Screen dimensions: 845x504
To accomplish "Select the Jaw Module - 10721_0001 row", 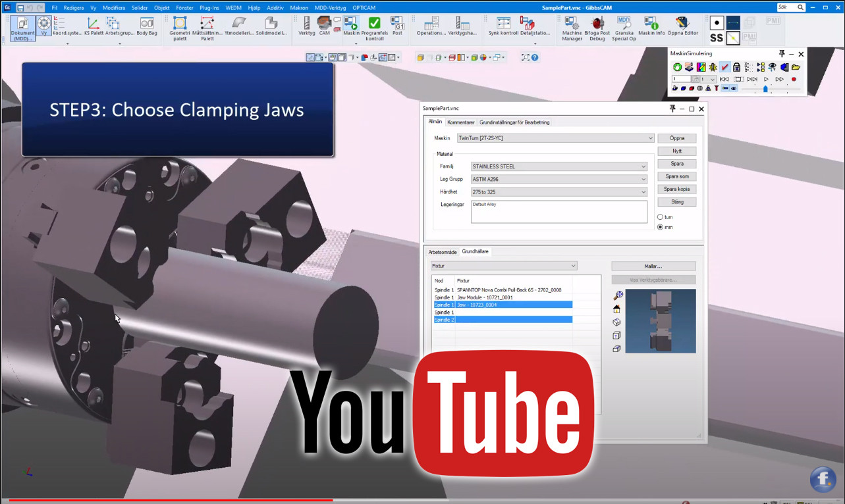I will (502, 297).
